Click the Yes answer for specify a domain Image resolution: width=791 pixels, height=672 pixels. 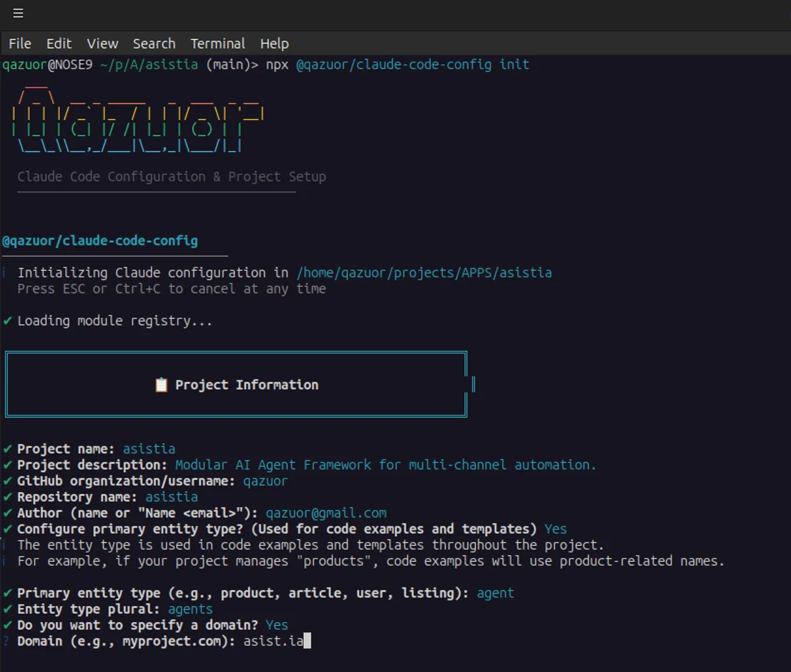[277, 625]
